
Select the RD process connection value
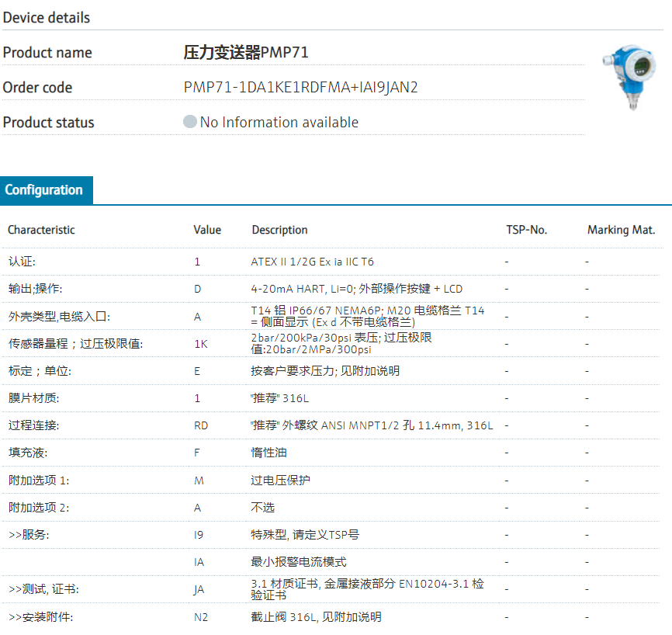201,425
